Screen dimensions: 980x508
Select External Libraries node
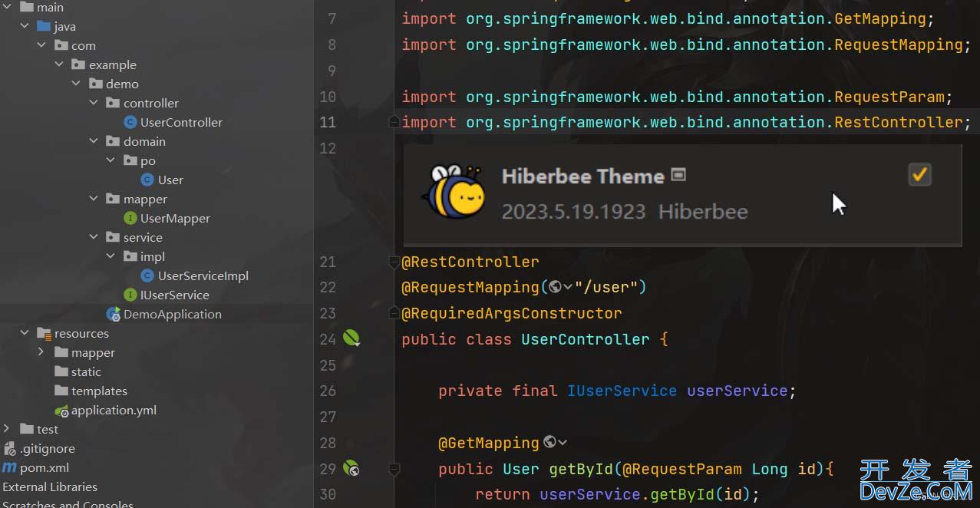coord(50,487)
